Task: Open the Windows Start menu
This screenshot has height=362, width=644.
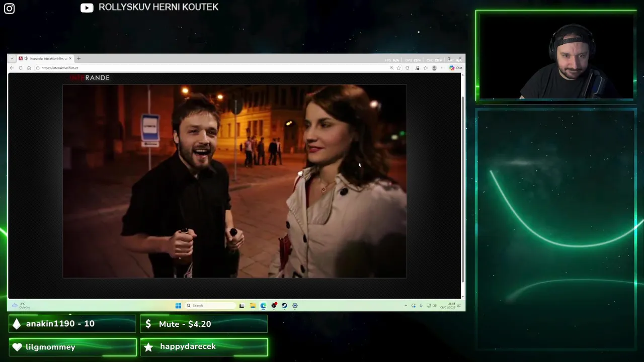Action: (178, 306)
